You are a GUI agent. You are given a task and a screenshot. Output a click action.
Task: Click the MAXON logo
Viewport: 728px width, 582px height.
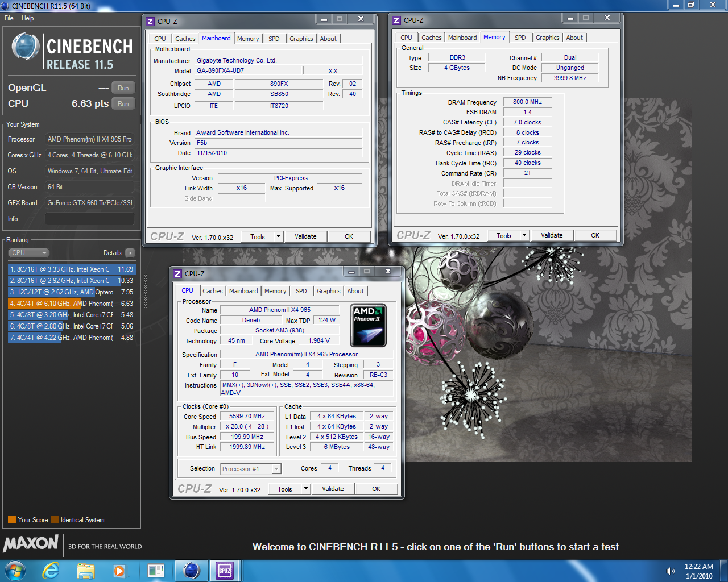[31, 543]
